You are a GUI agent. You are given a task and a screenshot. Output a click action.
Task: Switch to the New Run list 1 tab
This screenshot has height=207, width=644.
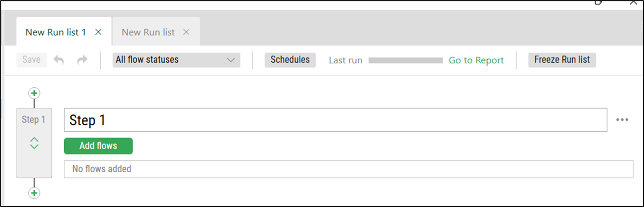(x=56, y=32)
